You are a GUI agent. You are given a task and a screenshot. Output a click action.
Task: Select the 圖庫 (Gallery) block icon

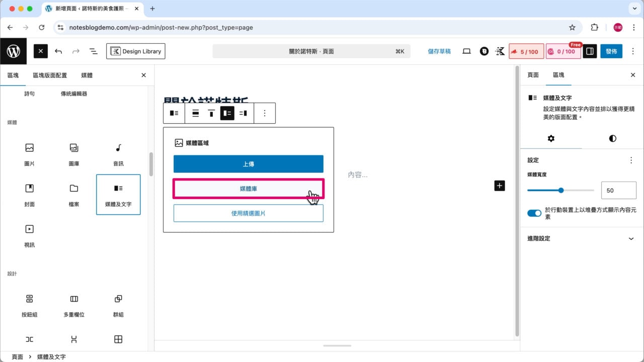74,153
